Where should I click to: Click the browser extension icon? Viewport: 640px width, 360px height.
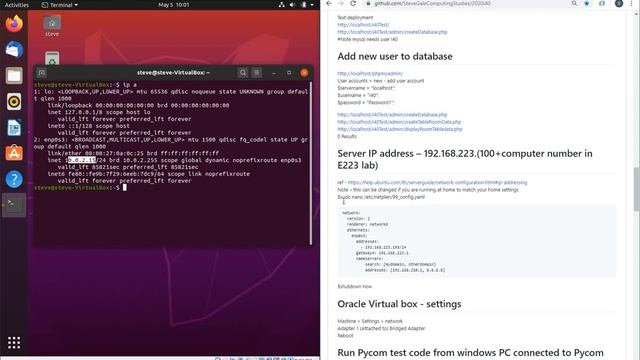602,4
